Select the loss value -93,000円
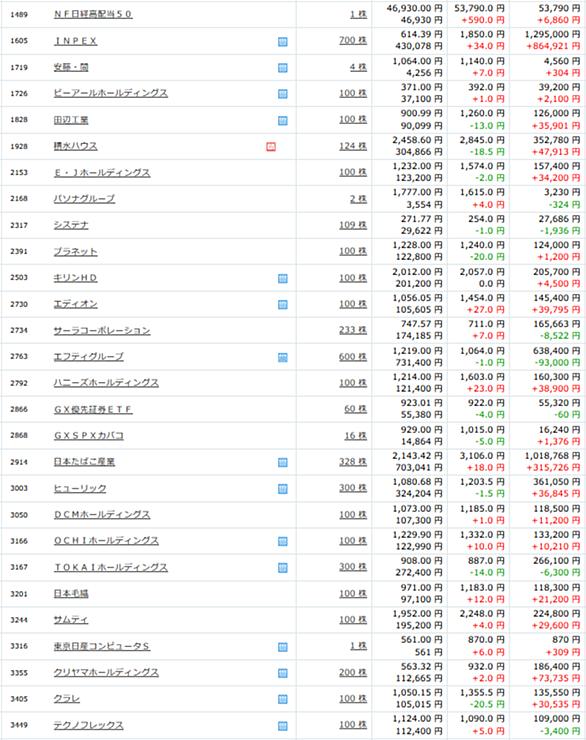The image size is (586, 740). (x=558, y=363)
